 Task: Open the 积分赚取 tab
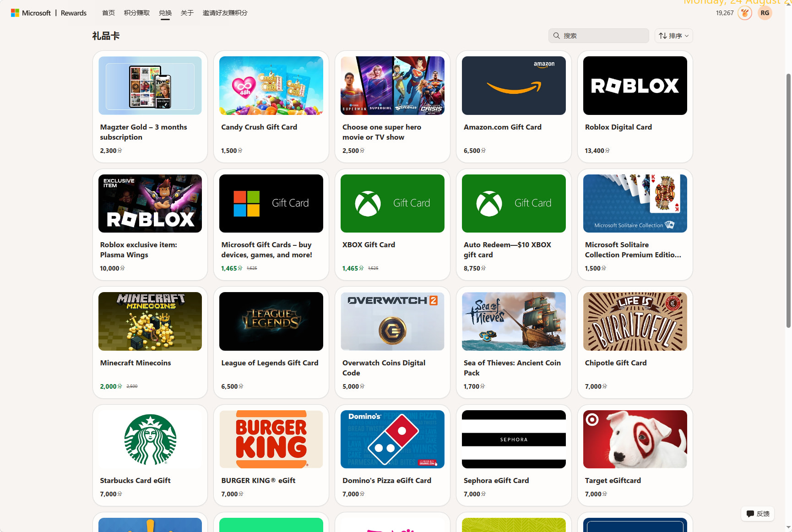[x=137, y=13]
